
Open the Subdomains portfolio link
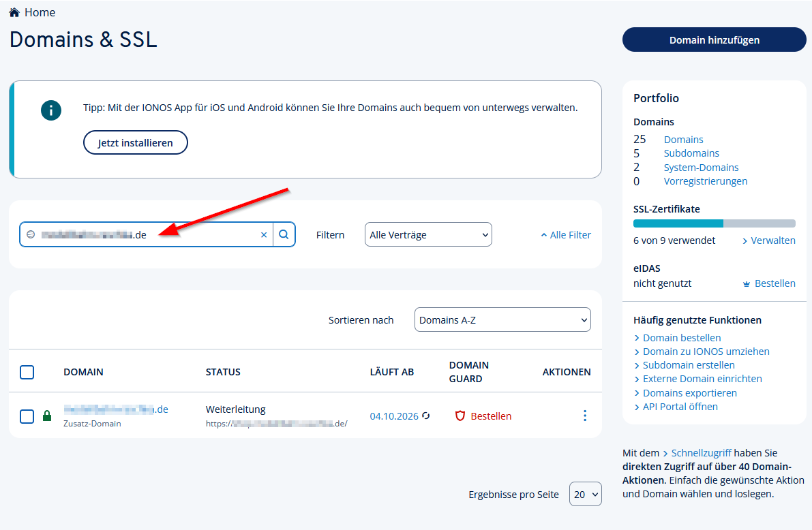click(x=691, y=153)
